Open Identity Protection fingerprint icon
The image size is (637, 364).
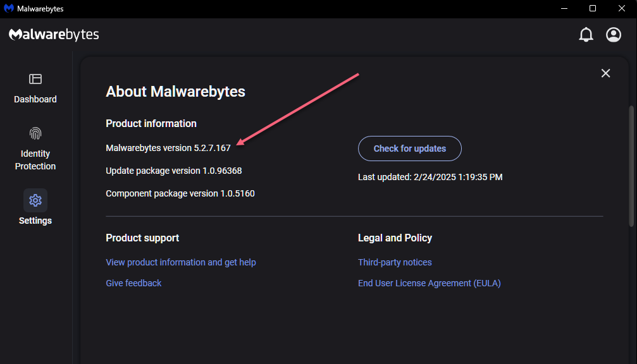tap(35, 133)
